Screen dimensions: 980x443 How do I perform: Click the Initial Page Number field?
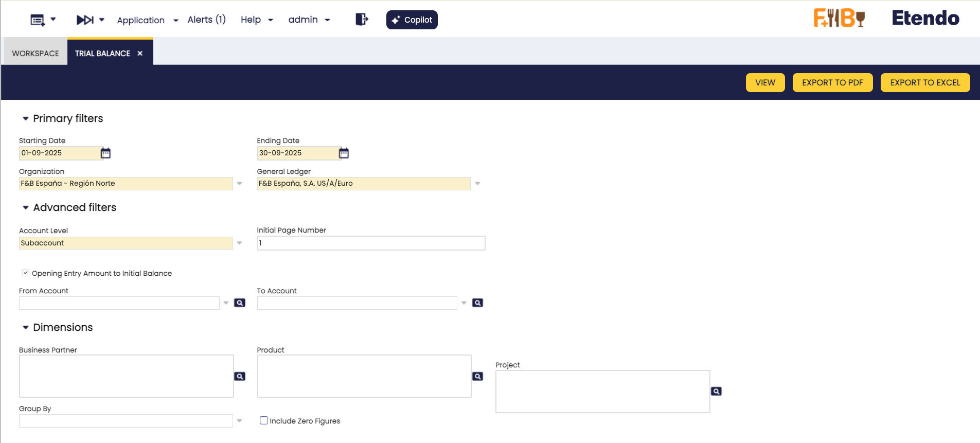click(370, 243)
